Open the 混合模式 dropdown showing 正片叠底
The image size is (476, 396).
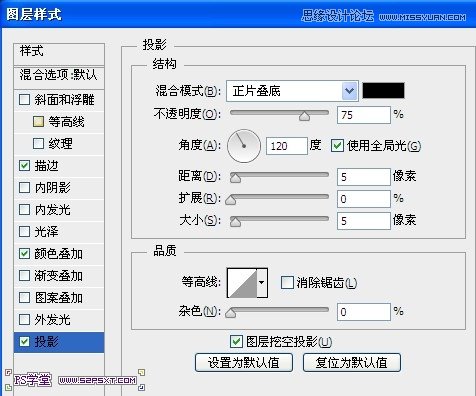[292, 91]
